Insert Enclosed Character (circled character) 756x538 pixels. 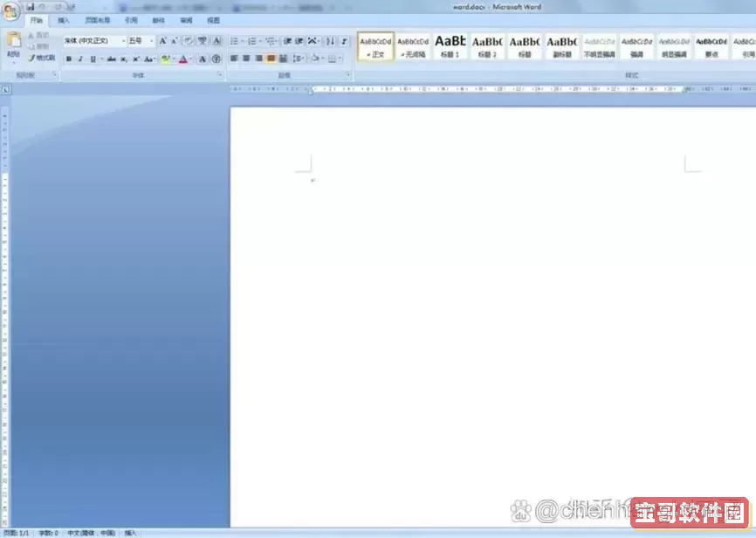pyautogui.click(x=216, y=59)
